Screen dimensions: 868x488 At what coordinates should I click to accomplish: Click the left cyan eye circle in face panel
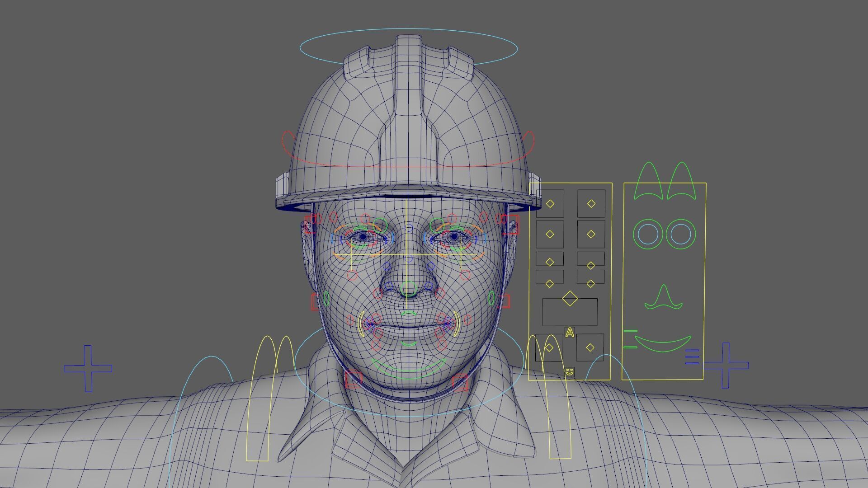point(648,234)
